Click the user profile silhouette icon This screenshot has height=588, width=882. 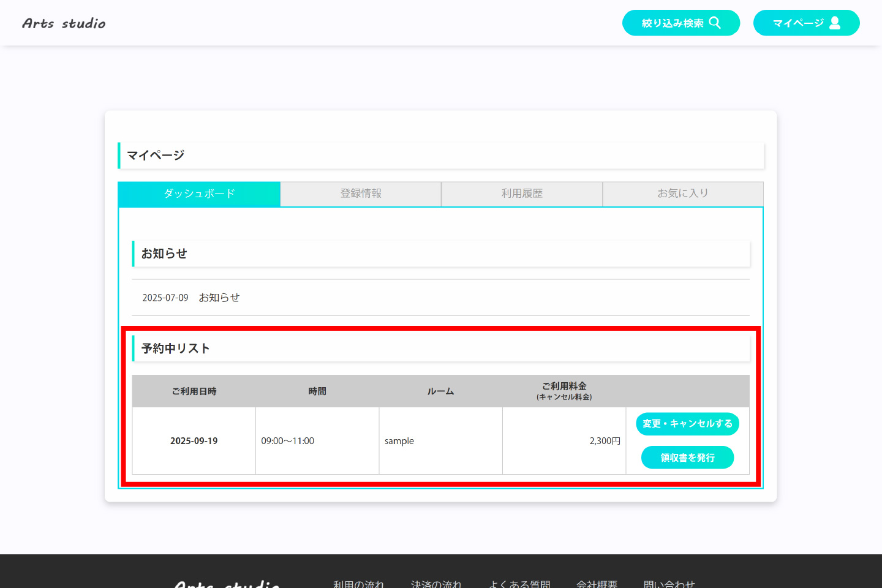[835, 23]
